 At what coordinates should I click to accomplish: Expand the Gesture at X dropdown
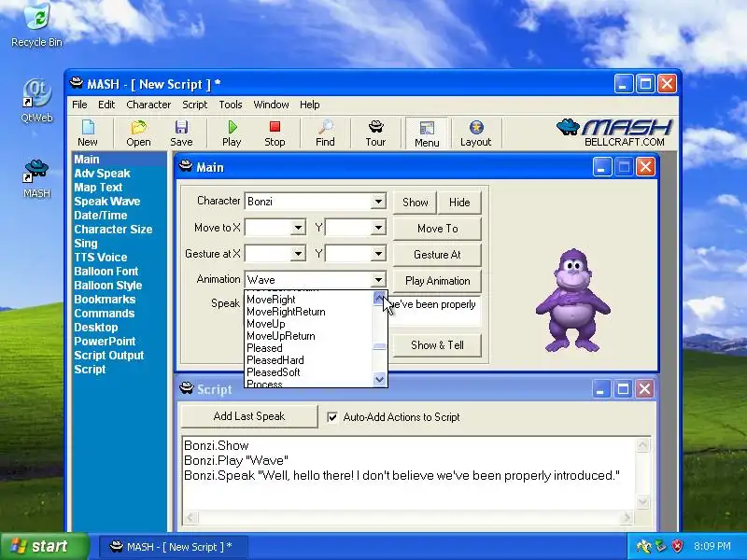[x=298, y=254]
